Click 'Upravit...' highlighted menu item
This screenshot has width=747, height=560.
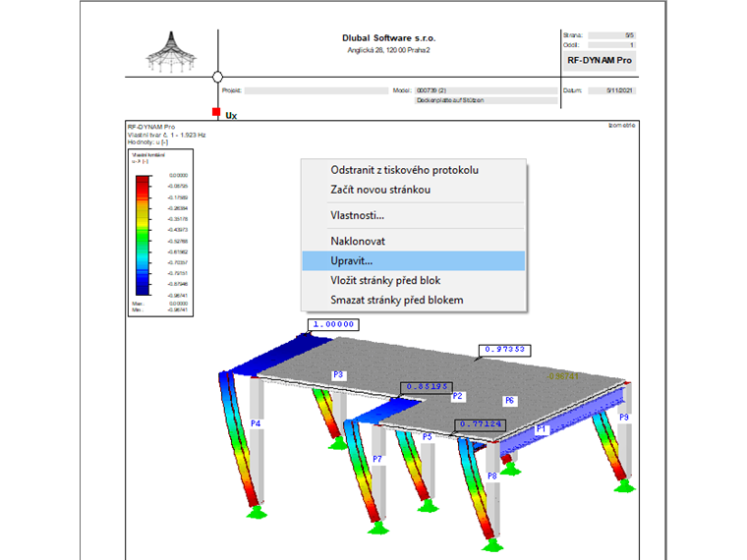414,261
